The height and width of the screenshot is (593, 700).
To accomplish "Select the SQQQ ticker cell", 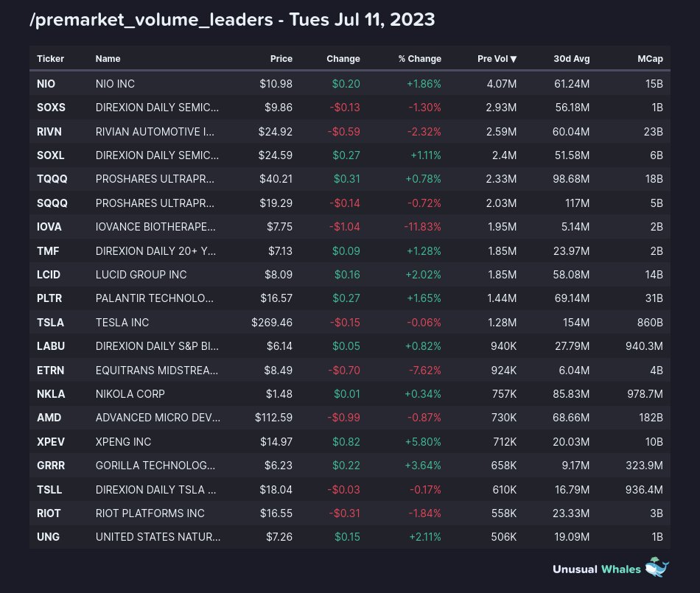I will [52, 203].
